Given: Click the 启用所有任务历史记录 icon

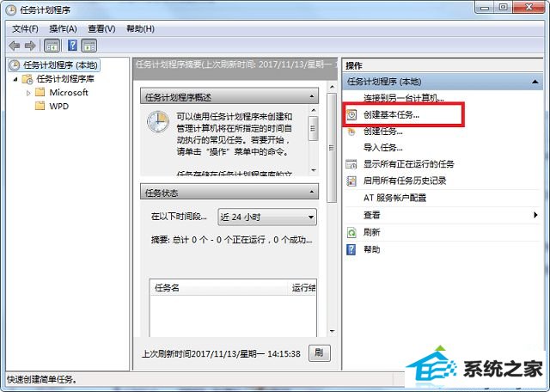Looking at the screenshot, I should click(x=351, y=181).
